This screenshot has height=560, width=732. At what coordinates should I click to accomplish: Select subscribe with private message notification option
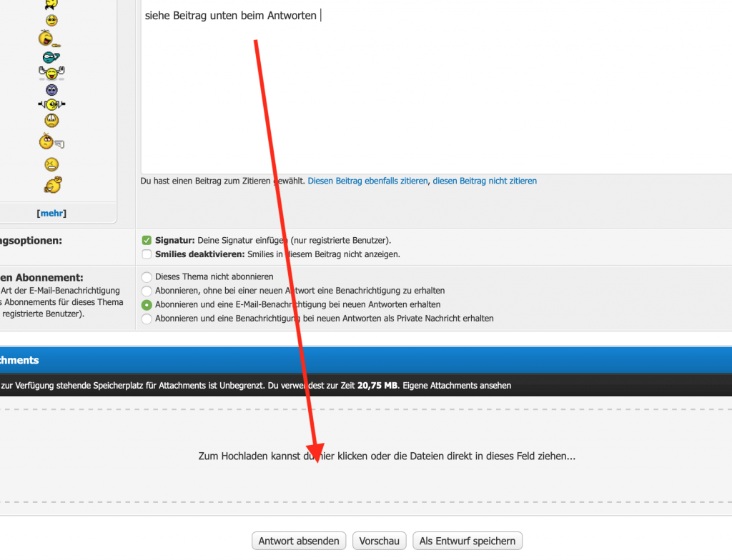pyautogui.click(x=147, y=319)
